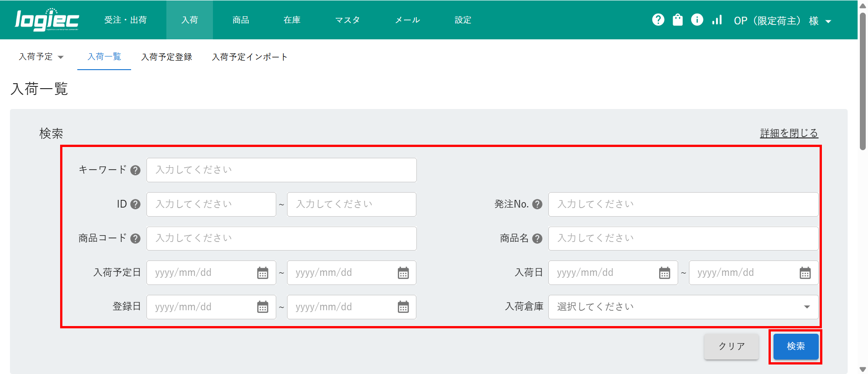This screenshot has width=868, height=374.
Task: Open calendar for 入荷日 end date
Action: pos(805,273)
